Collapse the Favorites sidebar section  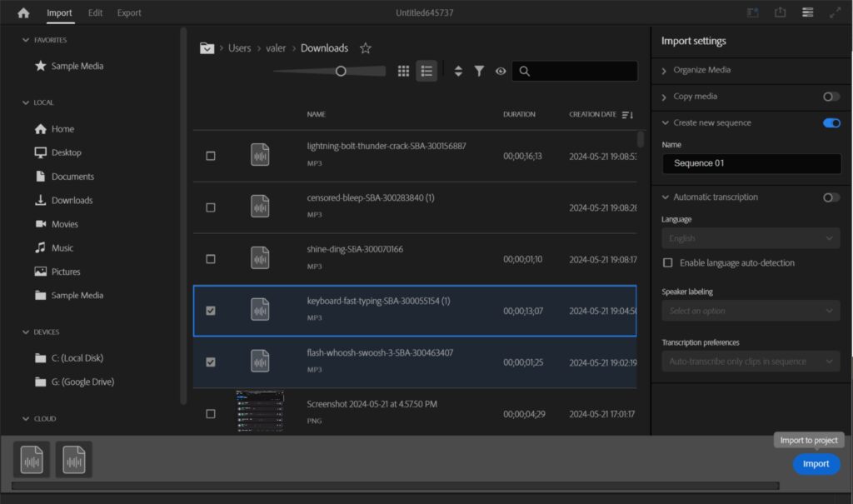click(x=25, y=40)
